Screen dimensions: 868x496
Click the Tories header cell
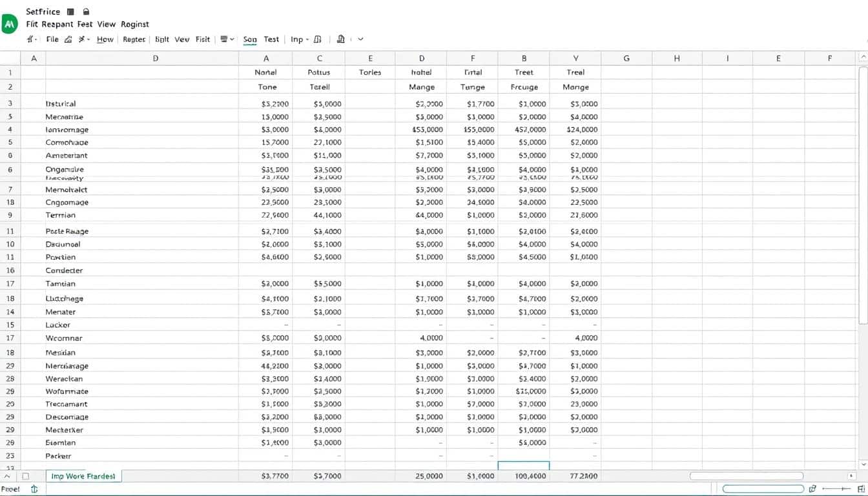point(370,72)
